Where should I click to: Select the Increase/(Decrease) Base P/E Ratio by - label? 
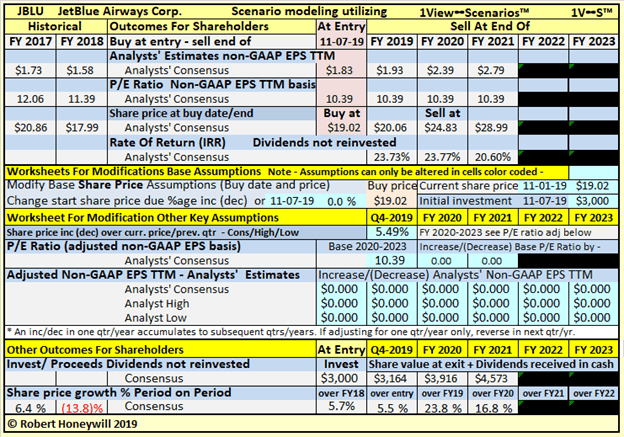coord(510,247)
